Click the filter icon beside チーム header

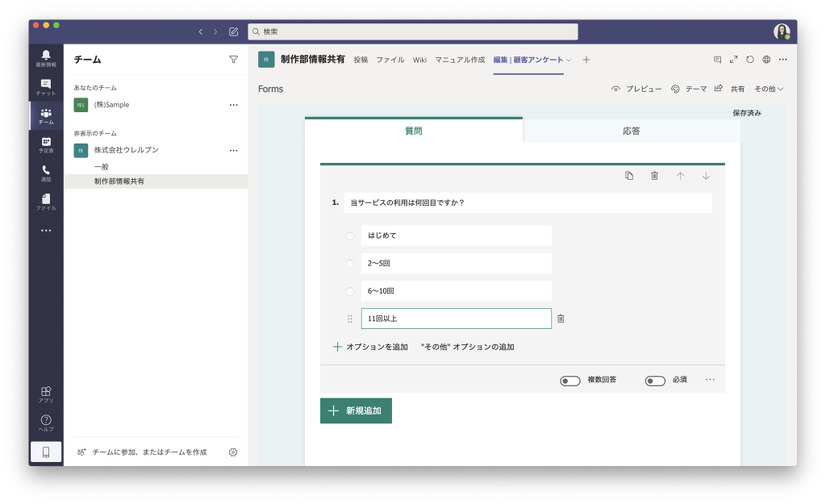(233, 60)
